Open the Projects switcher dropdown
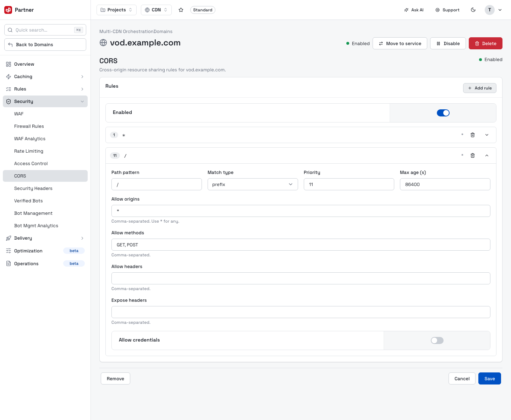 point(116,10)
